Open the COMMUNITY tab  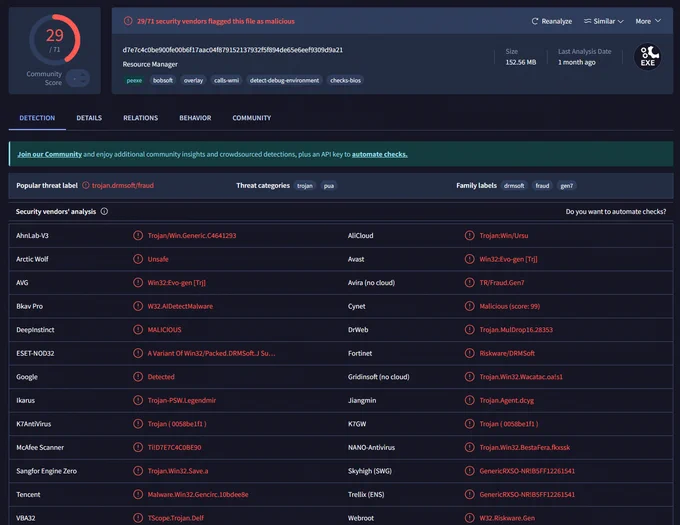click(x=252, y=118)
